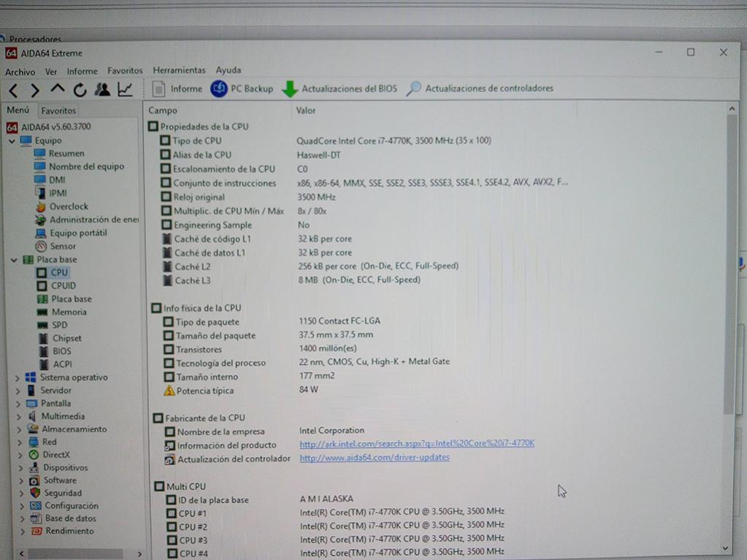The height and width of the screenshot is (560, 747).
Task: Collapse the Placa base tree node
Action: point(14,260)
